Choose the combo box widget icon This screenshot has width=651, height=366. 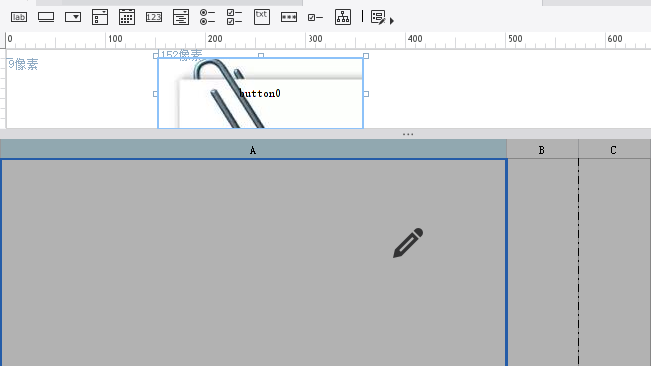[x=73, y=17]
